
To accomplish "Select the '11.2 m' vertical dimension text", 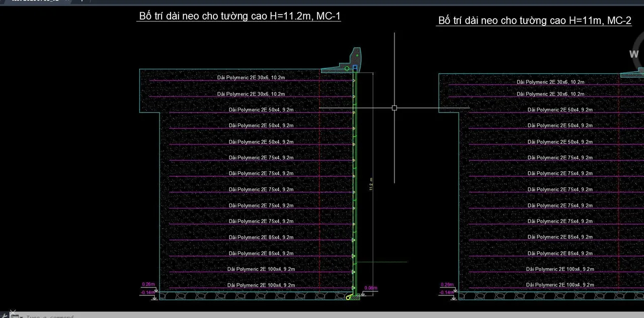I will pyautogui.click(x=371, y=184).
